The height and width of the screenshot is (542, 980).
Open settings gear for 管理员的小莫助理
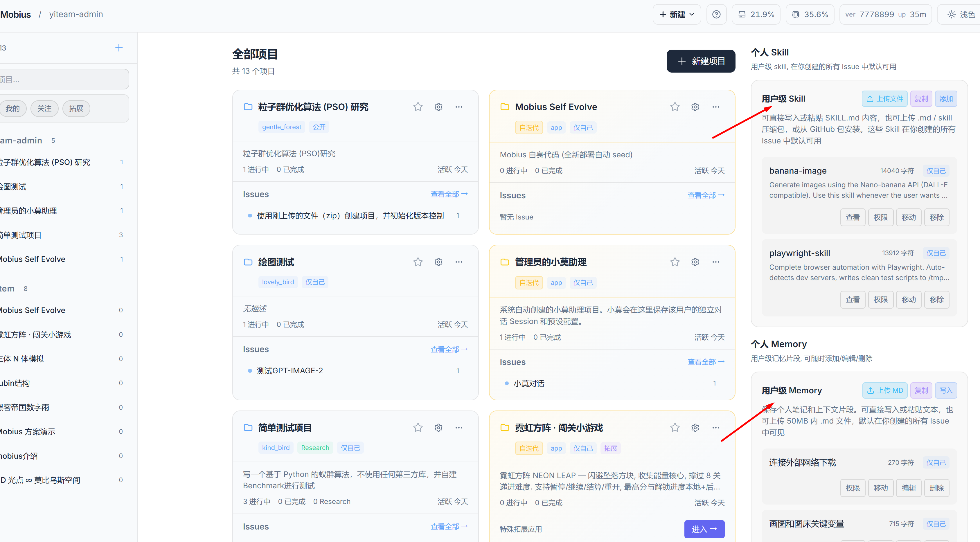[695, 262]
